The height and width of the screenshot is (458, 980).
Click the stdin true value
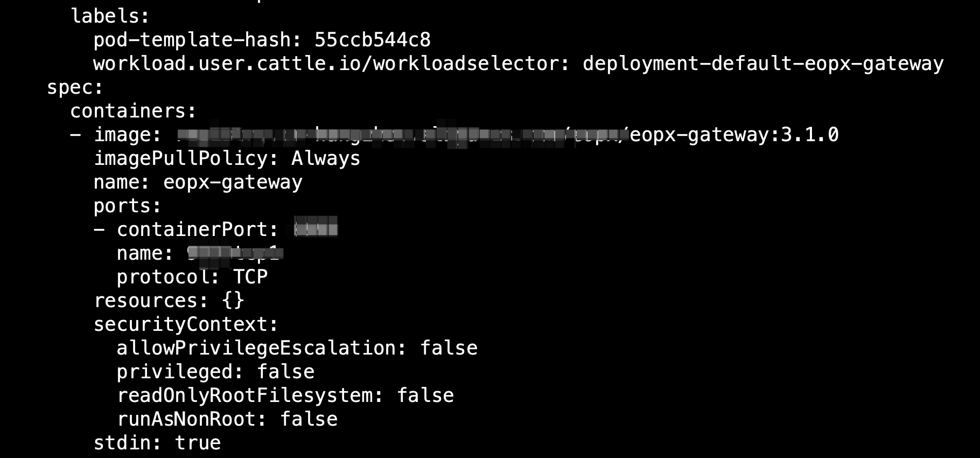click(x=198, y=443)
